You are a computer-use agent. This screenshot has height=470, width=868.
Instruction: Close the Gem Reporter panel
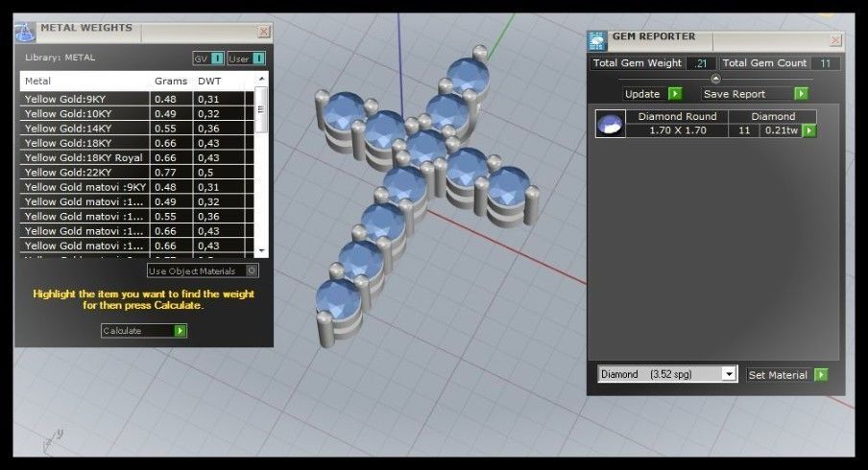coord(835,40)
